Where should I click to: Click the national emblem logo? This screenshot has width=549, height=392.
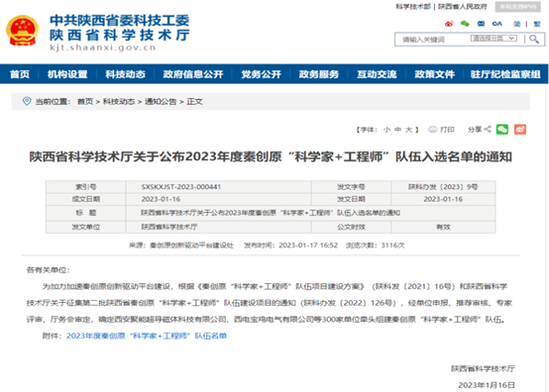23,31
